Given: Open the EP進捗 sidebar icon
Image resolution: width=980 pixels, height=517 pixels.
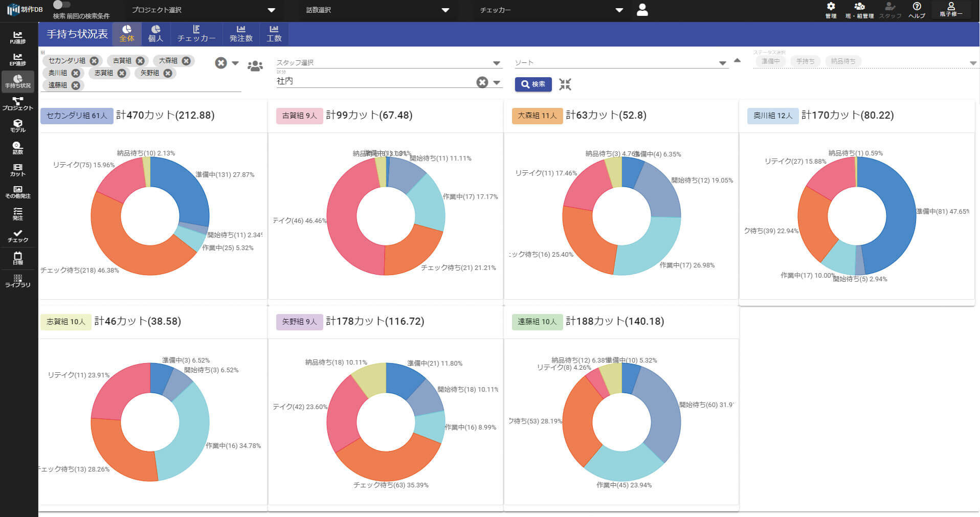Looking at the screenshot, I should [18, 59].
